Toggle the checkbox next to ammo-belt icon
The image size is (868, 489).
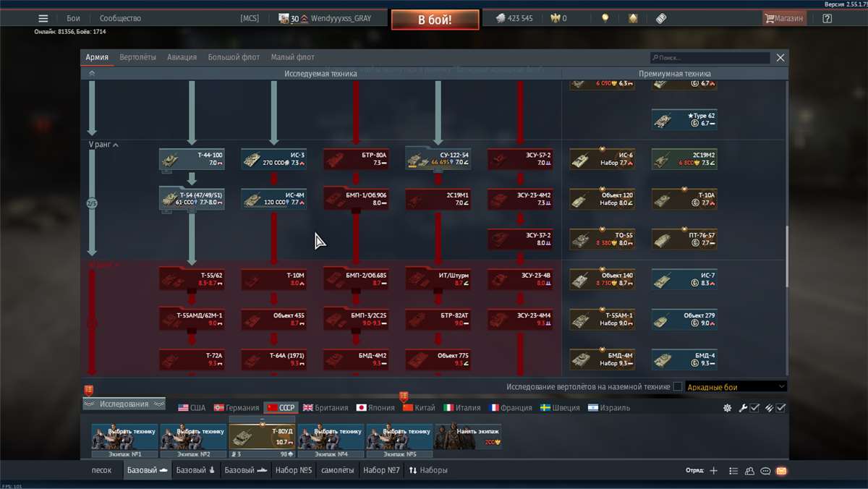pos(780,408)
